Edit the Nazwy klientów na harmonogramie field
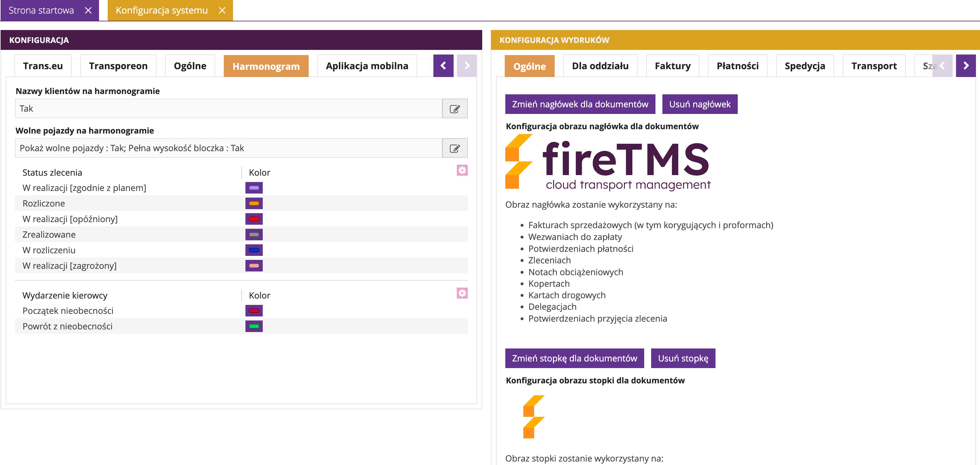Image resolution: width=980 pixels, height=465 pixels. (454, 109)
